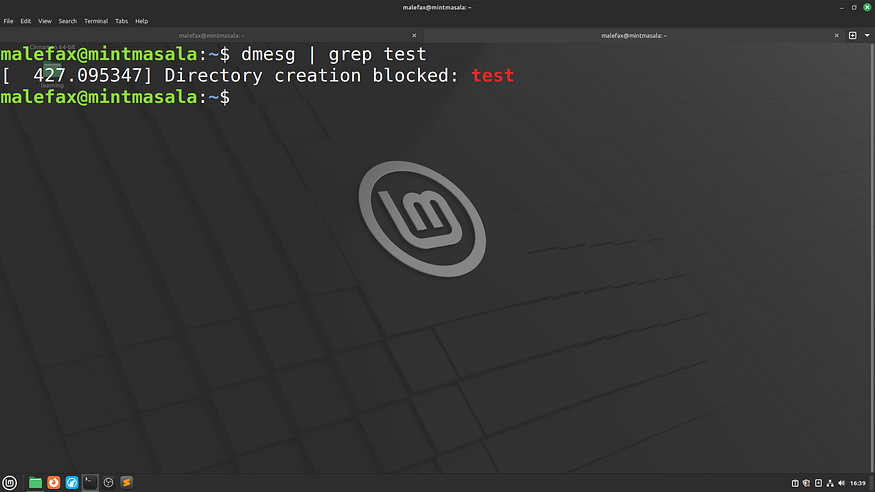Viewport: 875px width, 492px height.
Task: Click the 'Directory creation blocked:' output text
Action: [x=311, y=75]
